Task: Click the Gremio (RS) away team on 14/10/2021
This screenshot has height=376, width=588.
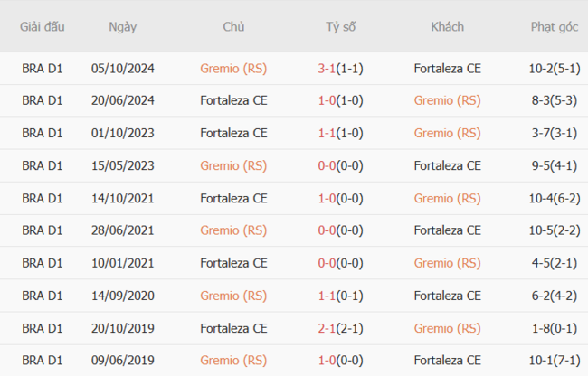Action: point(447,198)
